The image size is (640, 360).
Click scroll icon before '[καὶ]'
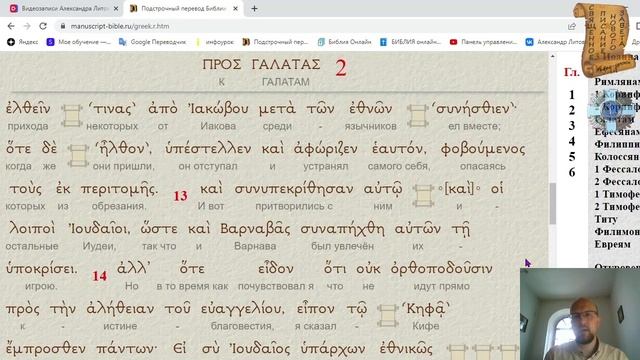point(423,196)
